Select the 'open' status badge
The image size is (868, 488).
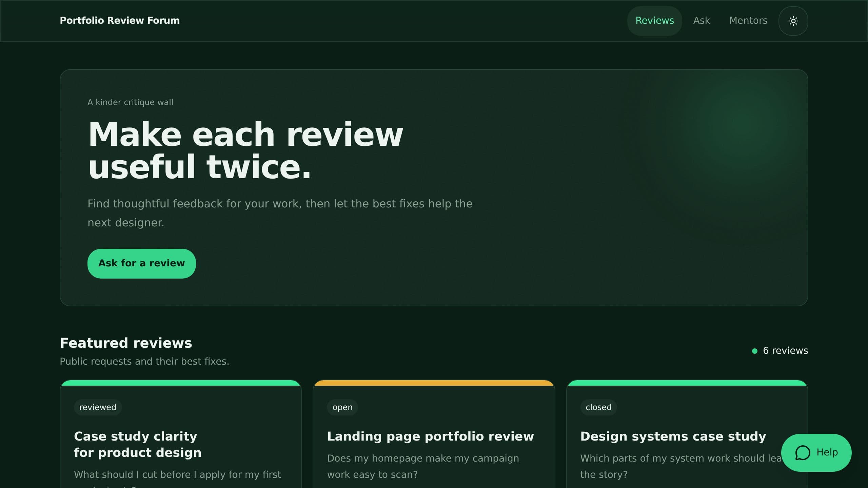click(x=342, y=407)
